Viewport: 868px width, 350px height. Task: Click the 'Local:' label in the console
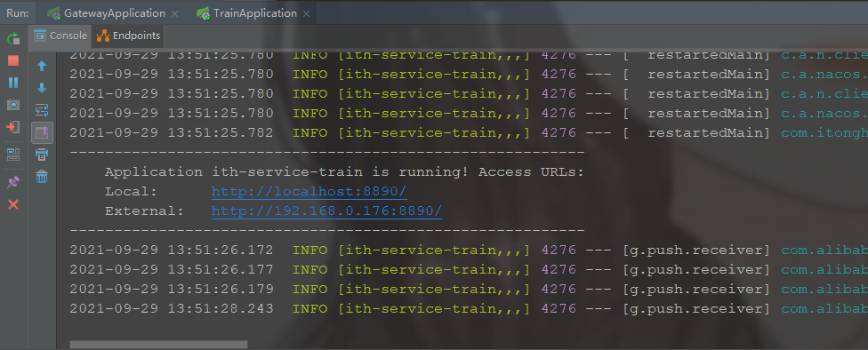[x=132, y=191]
